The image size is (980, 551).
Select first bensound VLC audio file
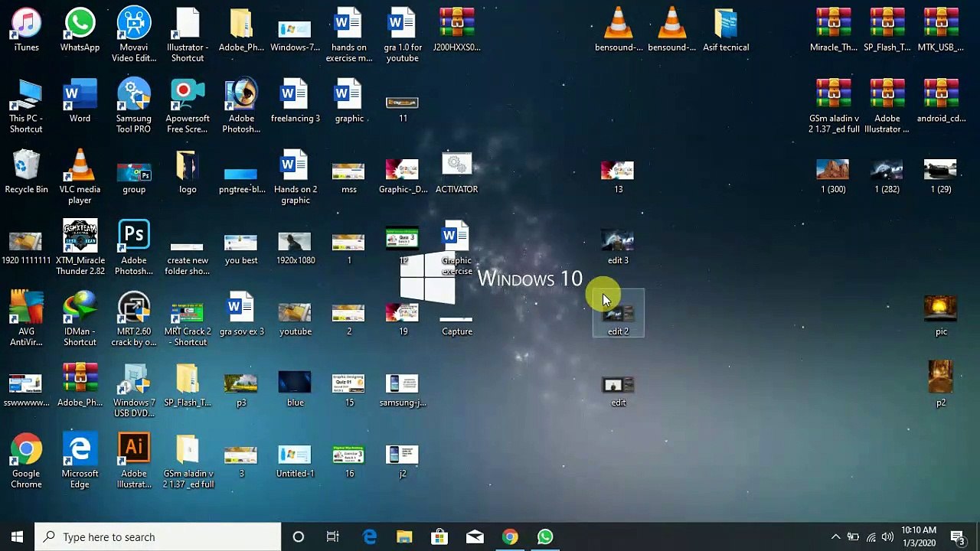[x=619, y=30]
